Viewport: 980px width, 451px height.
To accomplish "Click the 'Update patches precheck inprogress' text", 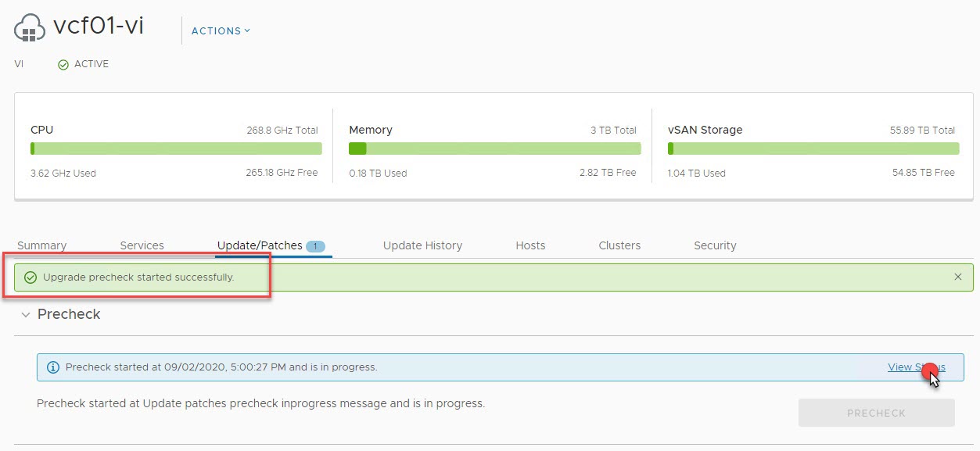I will pyautogui.click(x=260, y=404).
